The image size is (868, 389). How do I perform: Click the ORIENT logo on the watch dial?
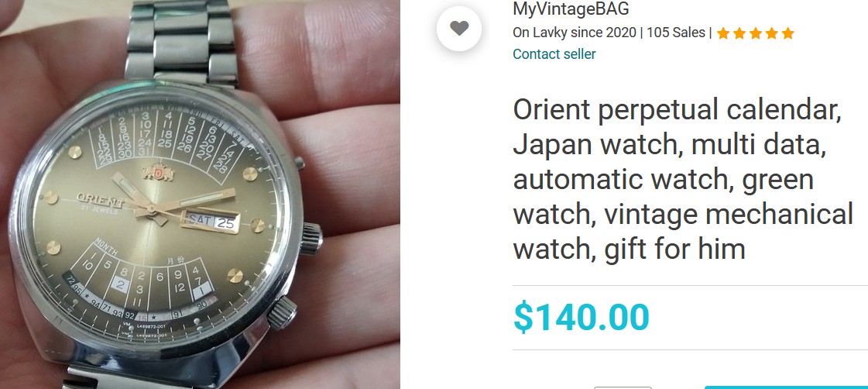100,198
